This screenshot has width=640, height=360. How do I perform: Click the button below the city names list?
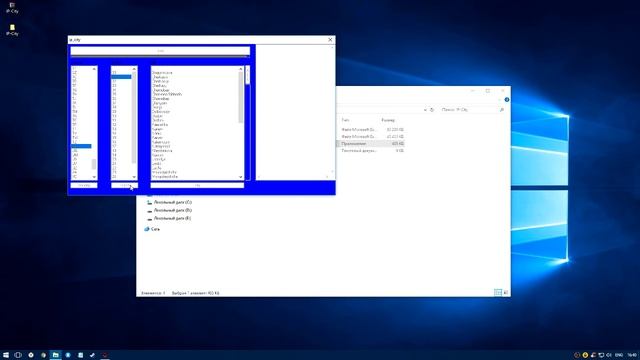197,185
